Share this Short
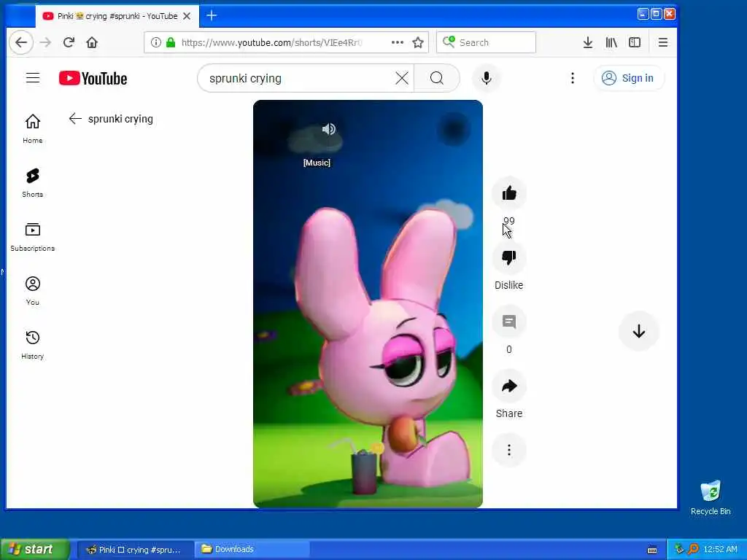 pyautogui.click(x=508, y=386)
